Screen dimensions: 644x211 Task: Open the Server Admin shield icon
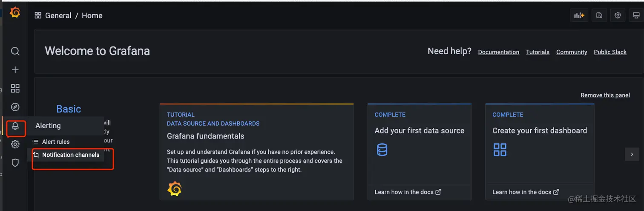(15, 163)
